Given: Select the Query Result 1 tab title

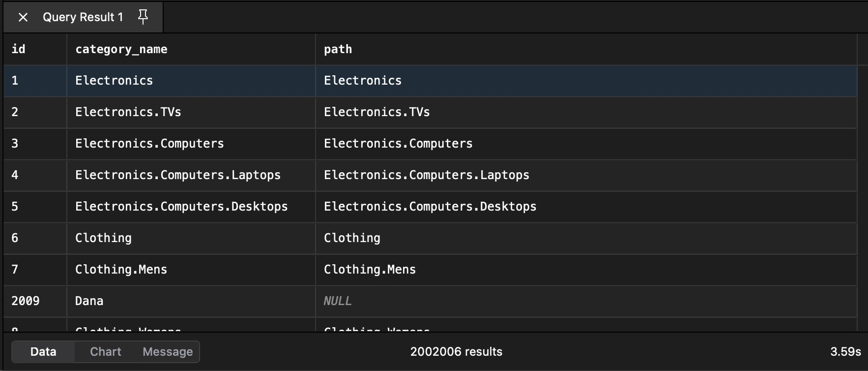Looking at the screenshot, I should click(x=83, y=17).
